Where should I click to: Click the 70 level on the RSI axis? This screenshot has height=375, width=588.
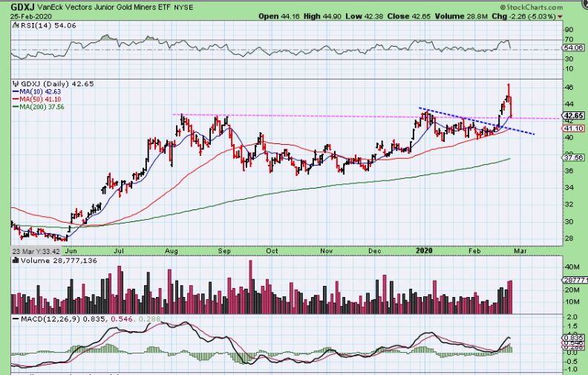[x=569, y=39]
